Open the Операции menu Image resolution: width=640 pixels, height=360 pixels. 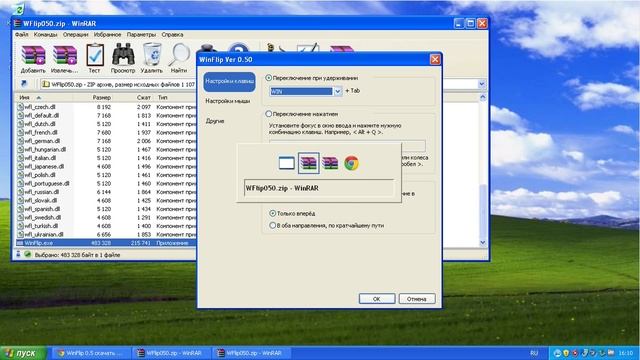coord(76,35)
